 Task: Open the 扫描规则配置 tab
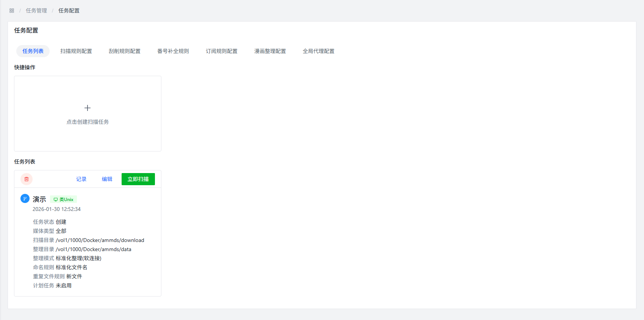[x=76, y=51]
